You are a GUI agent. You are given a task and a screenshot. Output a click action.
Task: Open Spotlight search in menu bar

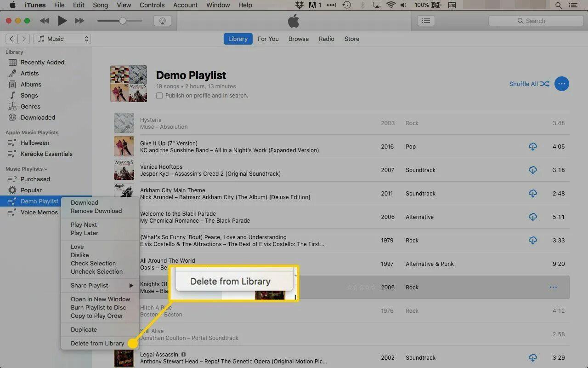(x=559, y=5)
